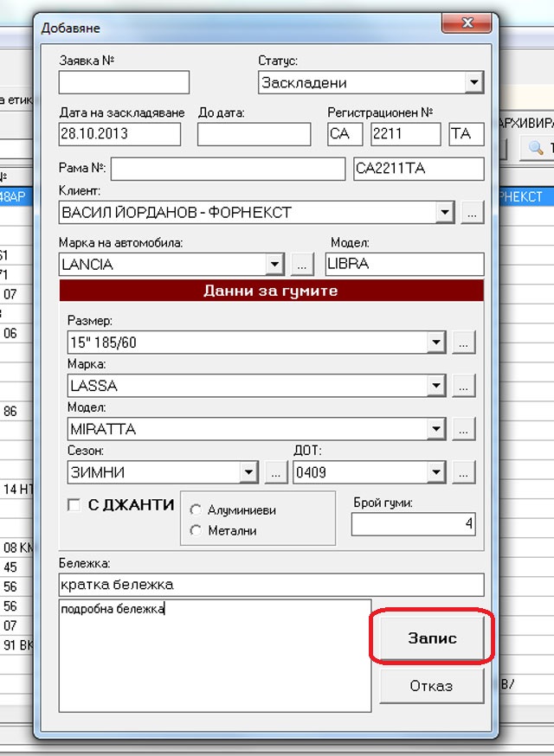Click the Брой гуми count field
This screenshot has height=756, width=554.
414,524
